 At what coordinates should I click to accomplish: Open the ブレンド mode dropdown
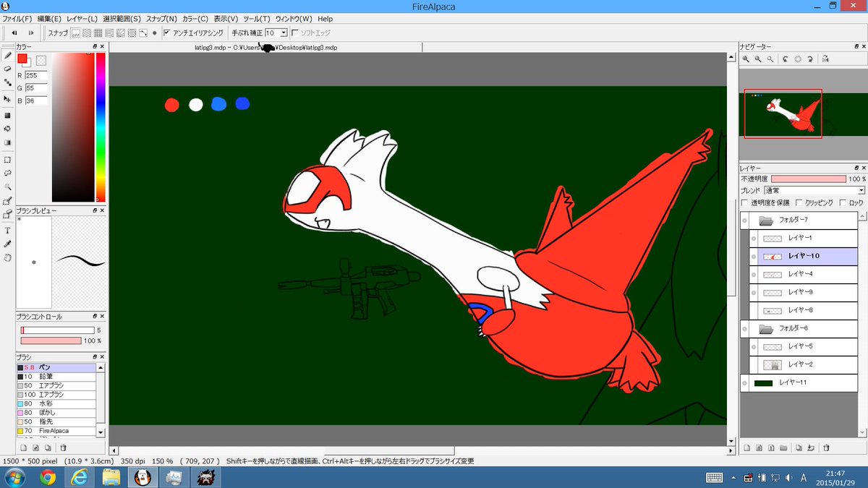(814, 190)
